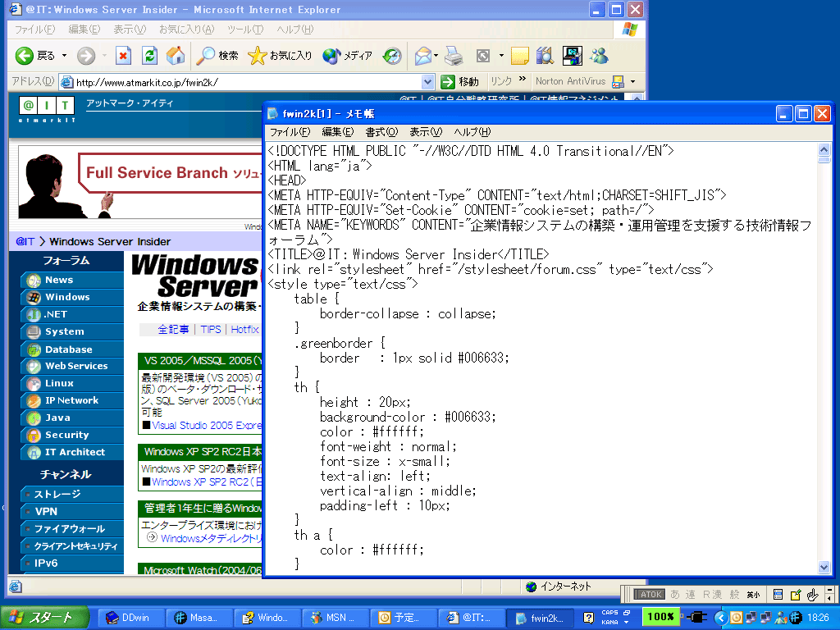Open Favorites (お気に入り) star in toolbar
Image resolution: width=840 pixels, height=630 pixels.
click(280, 55)
